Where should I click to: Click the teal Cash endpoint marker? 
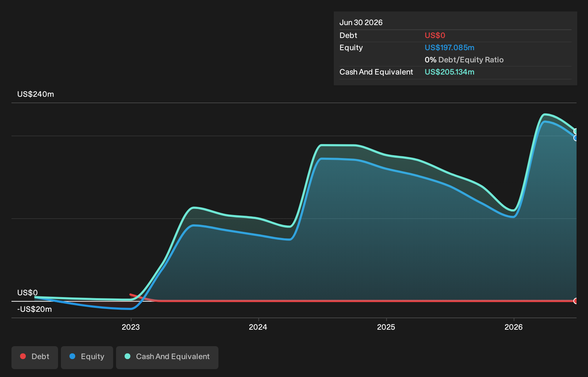[x=576, y=131]
